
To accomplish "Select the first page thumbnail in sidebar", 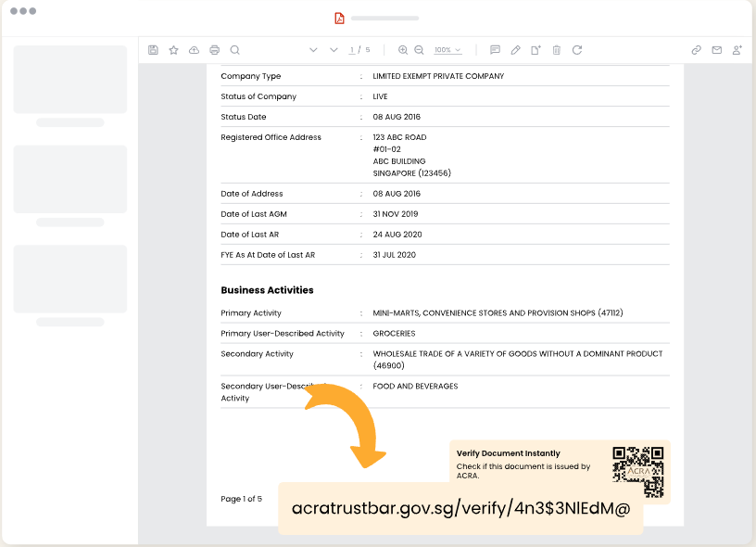I will pos(70,80).
